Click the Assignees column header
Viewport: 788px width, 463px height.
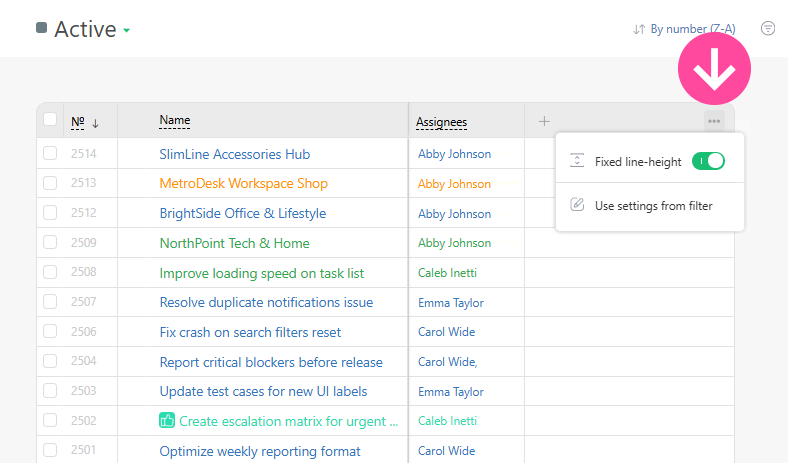441,122
